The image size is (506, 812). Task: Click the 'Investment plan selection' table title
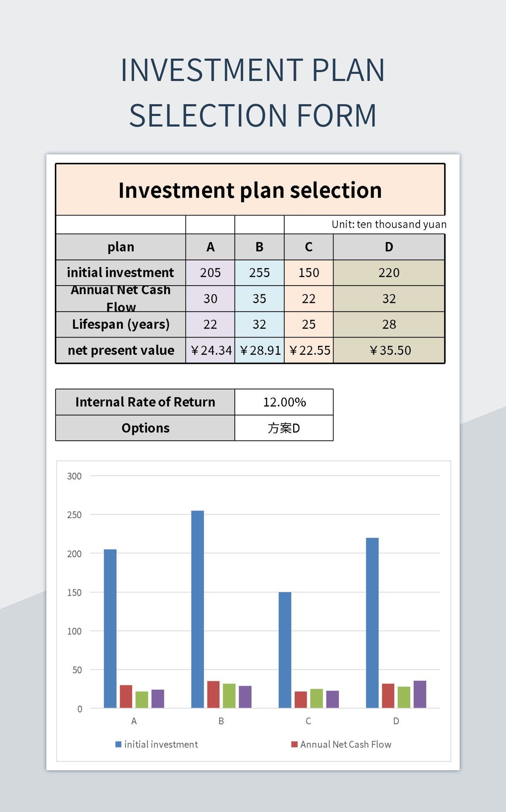click(x=250, y=190)
